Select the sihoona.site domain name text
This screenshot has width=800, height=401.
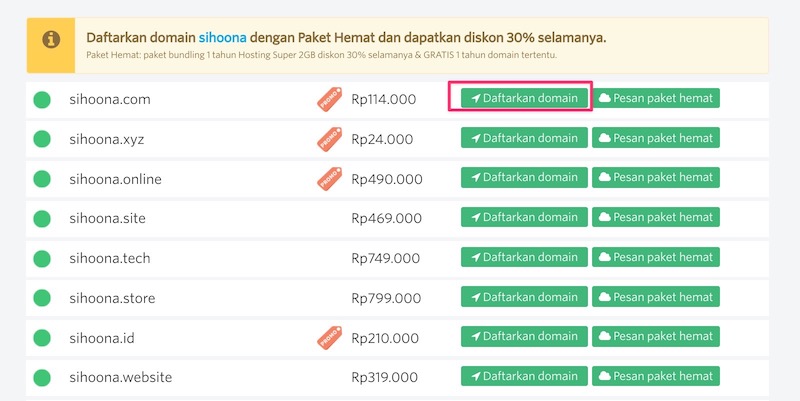[107, 218]
